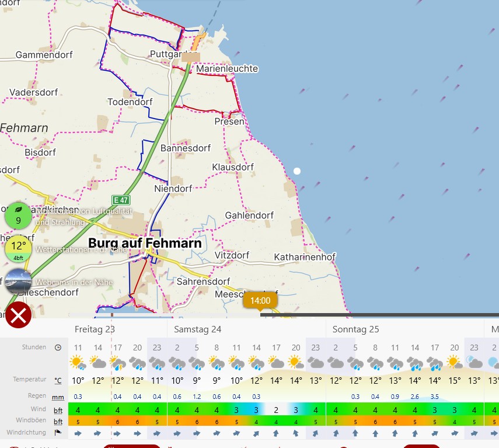
Task: Change the °C temperature unit
Action: [x=58, y=380]
